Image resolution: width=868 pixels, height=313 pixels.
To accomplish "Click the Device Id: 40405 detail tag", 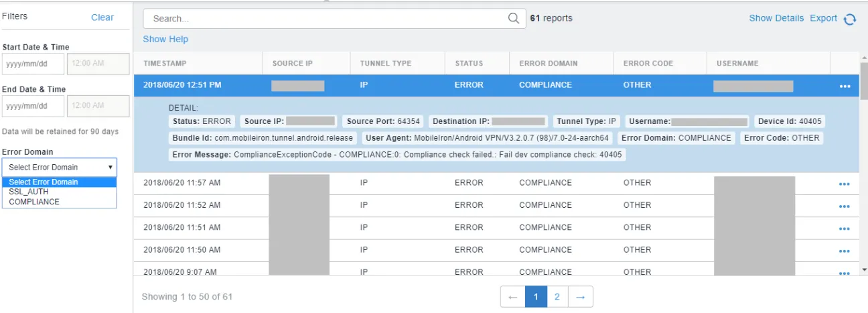I will (x=790, y=121).
